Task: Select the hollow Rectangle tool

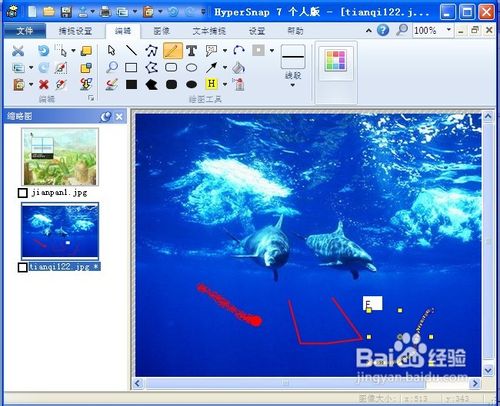Action: tap(131, 68)
